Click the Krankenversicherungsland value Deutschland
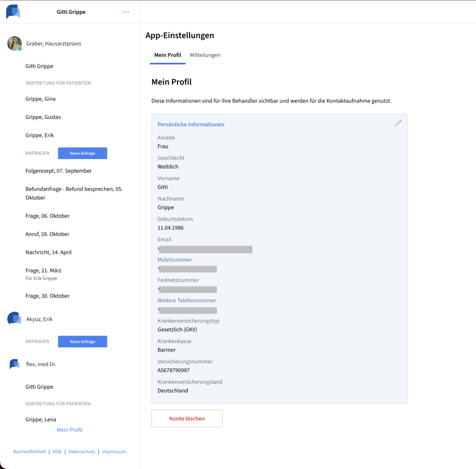 point(173,391)
